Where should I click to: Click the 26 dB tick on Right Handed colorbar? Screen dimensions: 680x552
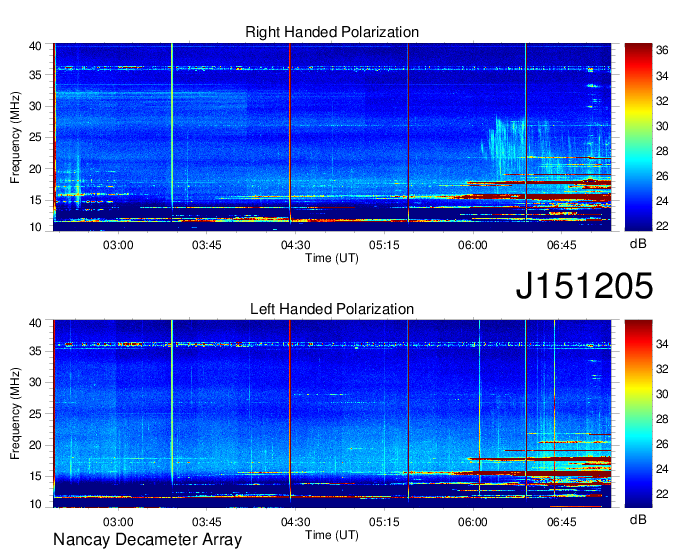coord(662,176)
